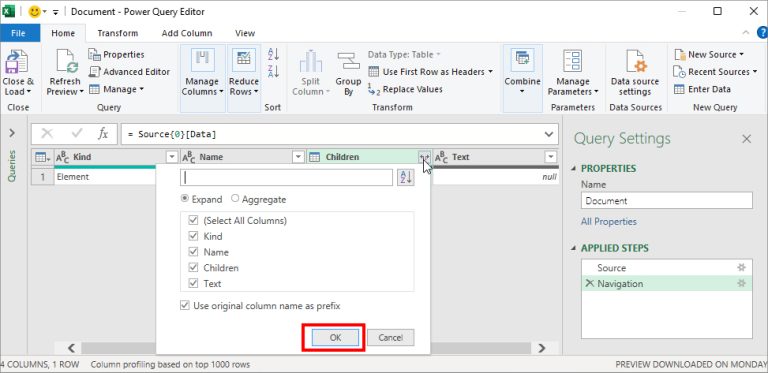Collapse the APPLIED STEPS section
This screenshot has height=373, width=768.
pyautogui.click(x=574, y=248)
